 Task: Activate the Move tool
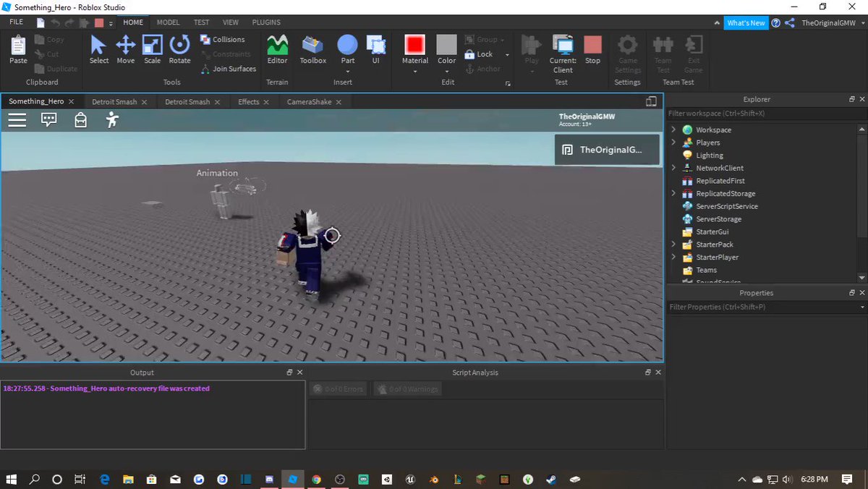point(126,50)
